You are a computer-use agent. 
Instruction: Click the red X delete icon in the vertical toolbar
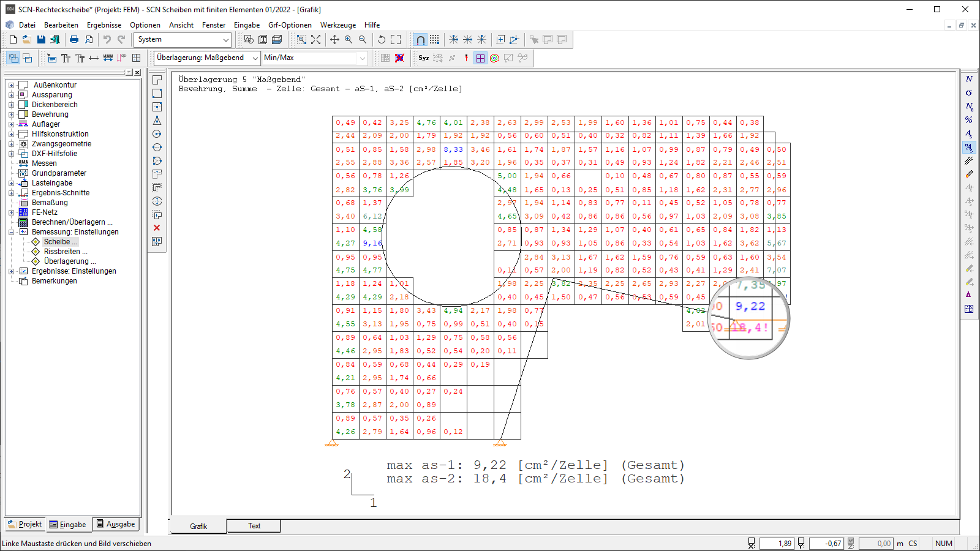[x=157, y=228]
